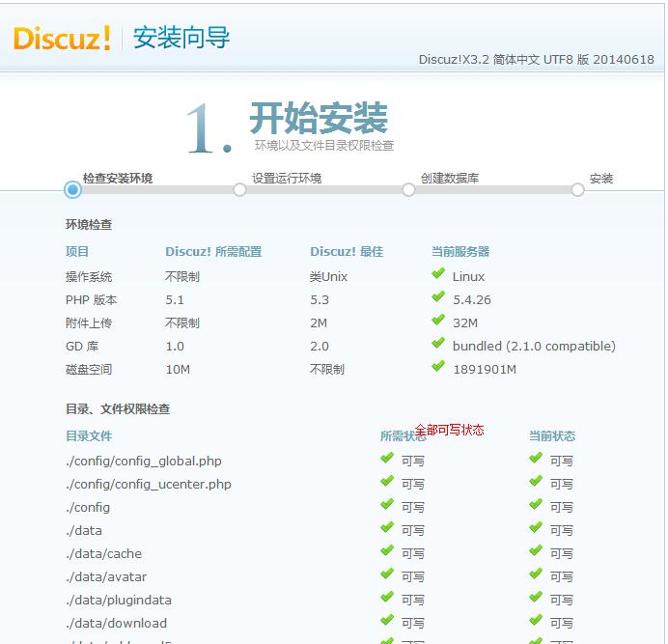
Task: Click 当前状态 checkmark for ./data/avatar row
Action: pos(536,574)
